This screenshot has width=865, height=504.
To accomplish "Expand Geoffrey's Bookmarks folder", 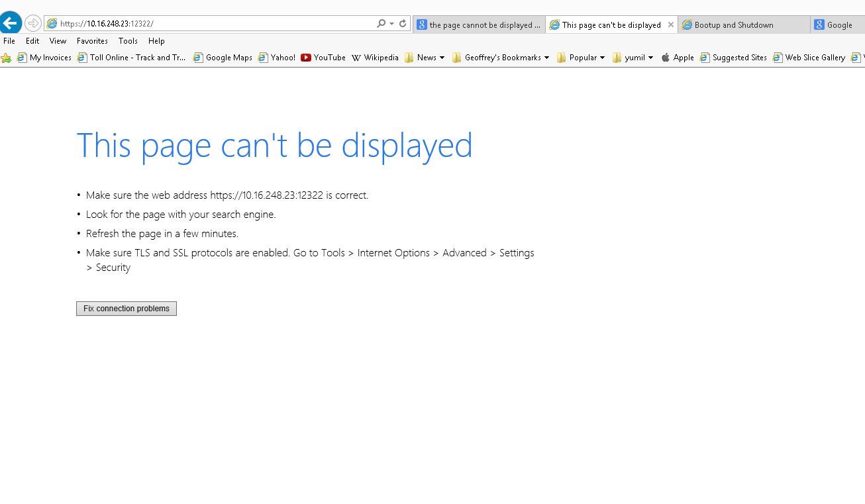I will point(501,58).
